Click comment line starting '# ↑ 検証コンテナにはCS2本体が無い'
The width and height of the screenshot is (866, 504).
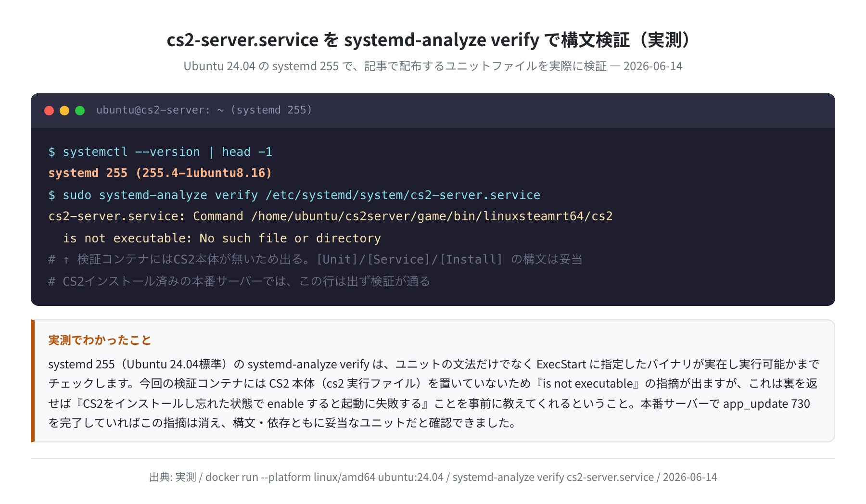[x=315, y=260]
